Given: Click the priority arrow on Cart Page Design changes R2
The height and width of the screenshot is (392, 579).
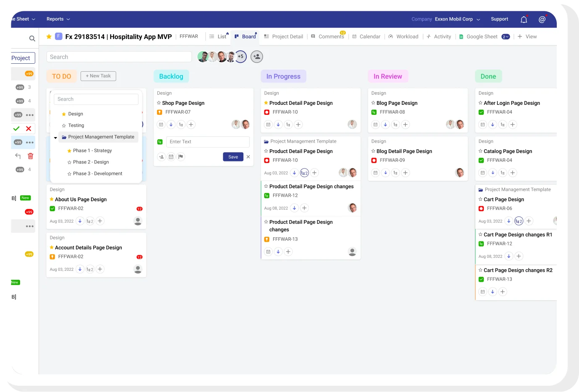Looking at the screenshot, I should [x=493, y=292].
